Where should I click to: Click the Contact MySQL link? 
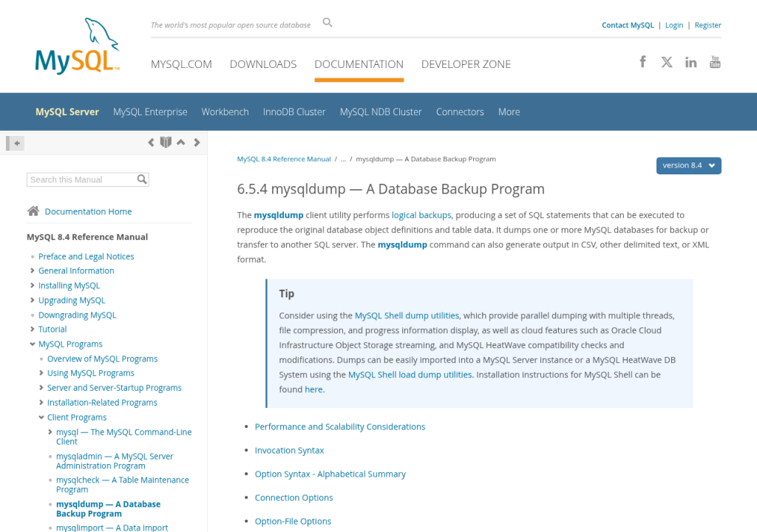[x=628, y=25]
